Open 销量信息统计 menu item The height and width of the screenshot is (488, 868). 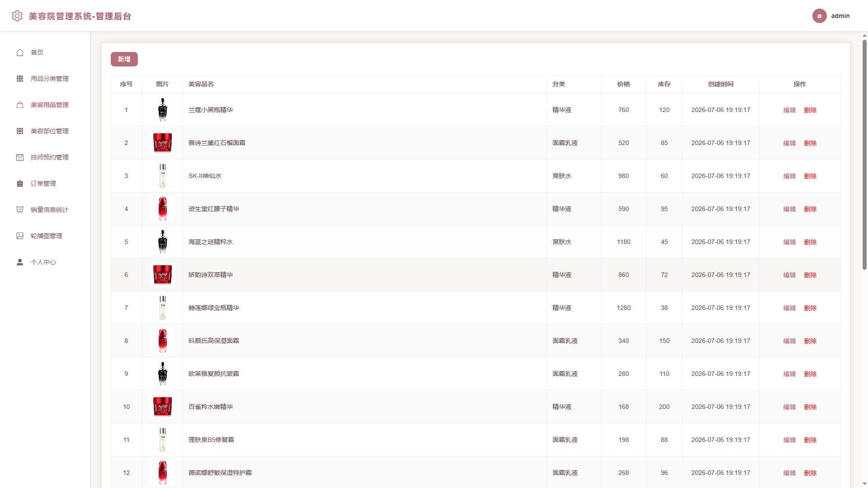click(45, 210)
